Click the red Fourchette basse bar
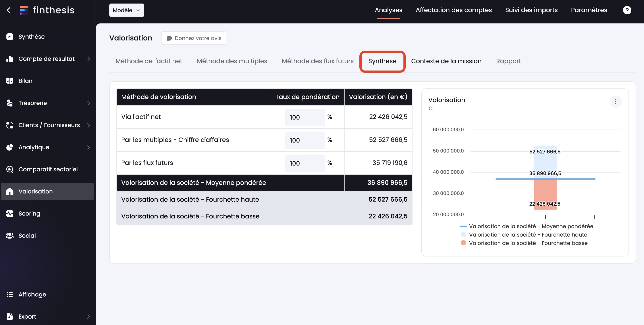This screenshot has width=644, height=325. coord(545,194)
